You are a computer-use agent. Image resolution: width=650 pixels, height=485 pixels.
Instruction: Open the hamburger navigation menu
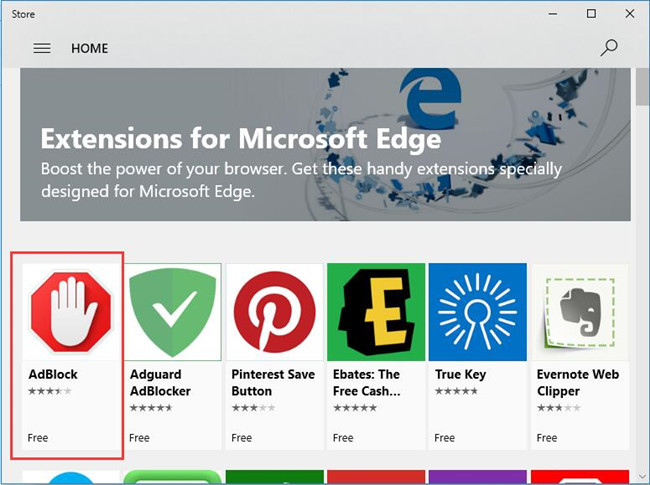tap(42, 48)
